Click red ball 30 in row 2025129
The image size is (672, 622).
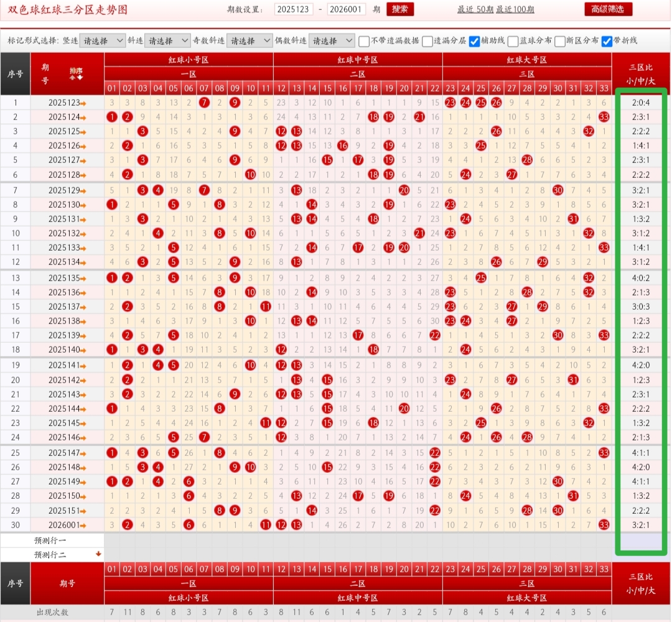tap(558, 190)
